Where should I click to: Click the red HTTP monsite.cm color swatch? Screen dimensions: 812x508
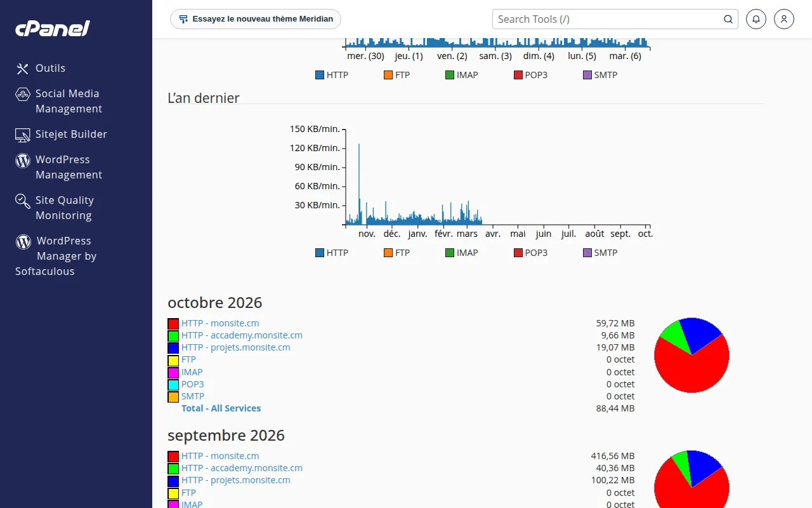(x=173, y=324)
